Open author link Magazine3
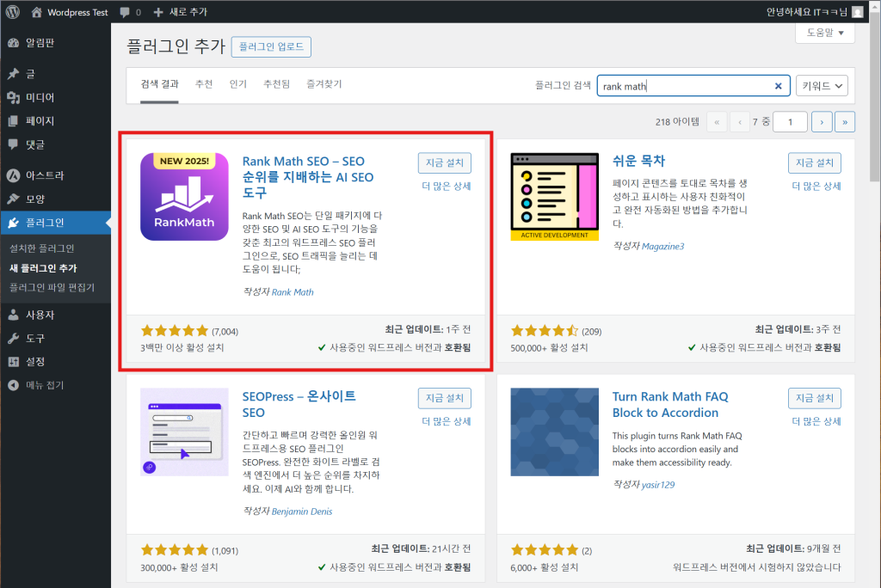 coord(663,246)
